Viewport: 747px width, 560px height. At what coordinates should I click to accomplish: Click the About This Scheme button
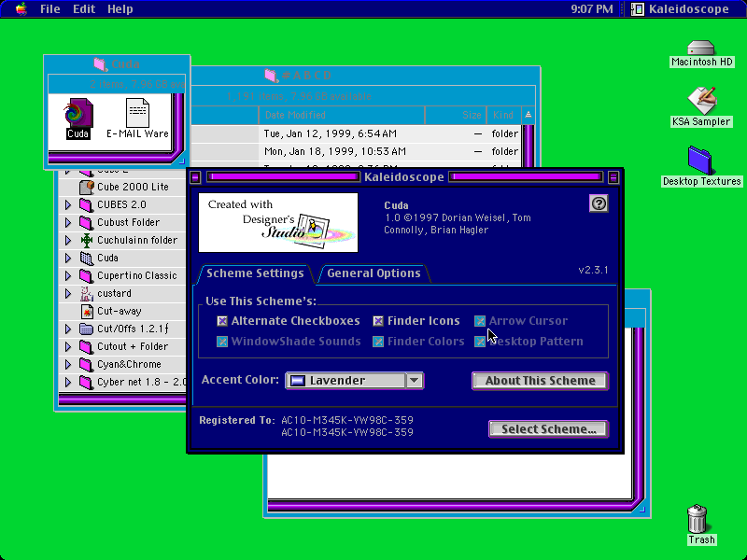pyautogui.click(x=541, y=381)
